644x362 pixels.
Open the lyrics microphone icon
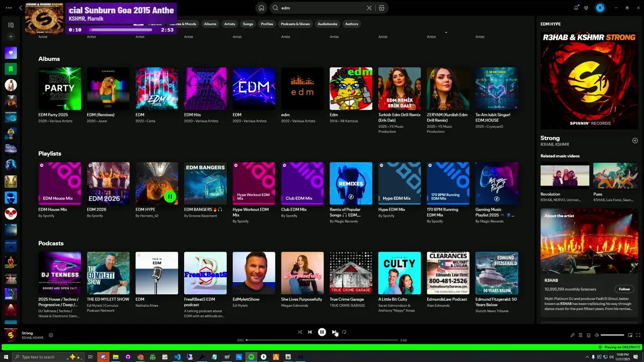572,335
